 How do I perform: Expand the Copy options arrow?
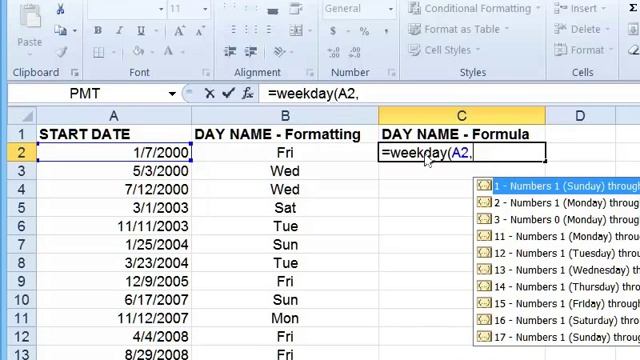pos(75,31)
